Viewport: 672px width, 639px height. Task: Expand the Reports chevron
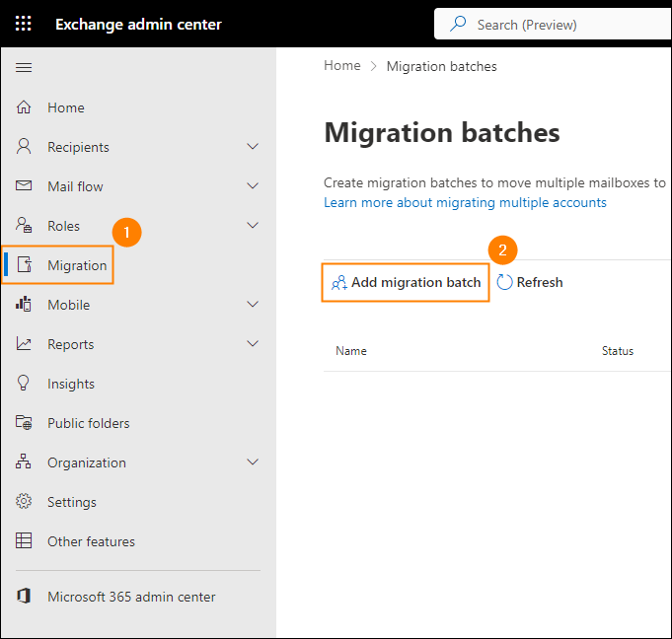[x=253, y=343]
